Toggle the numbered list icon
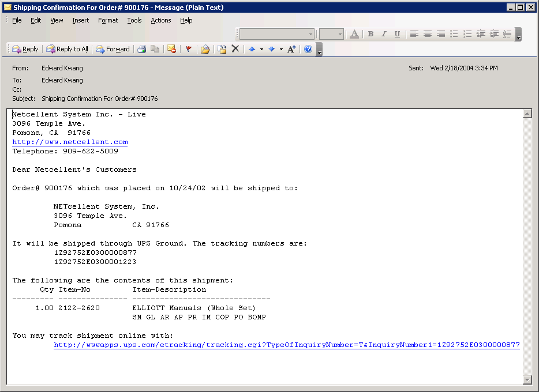539x392 pixels. tap(467, 34)
